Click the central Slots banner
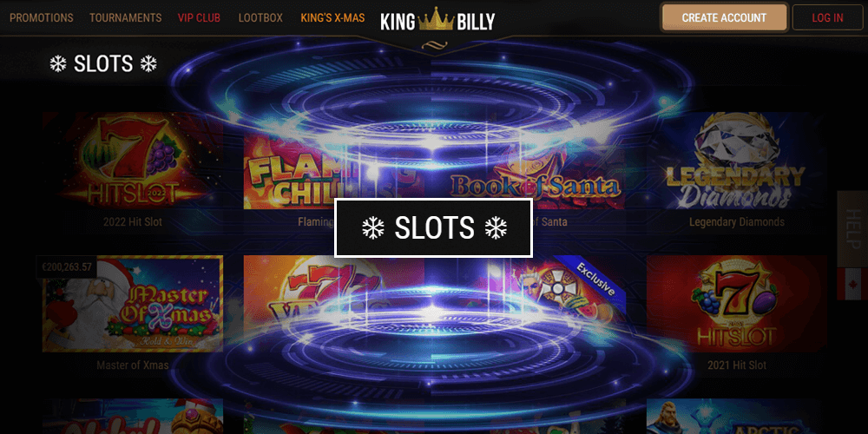The height and width of the screenshot is (434, 868). pos(433,227)
